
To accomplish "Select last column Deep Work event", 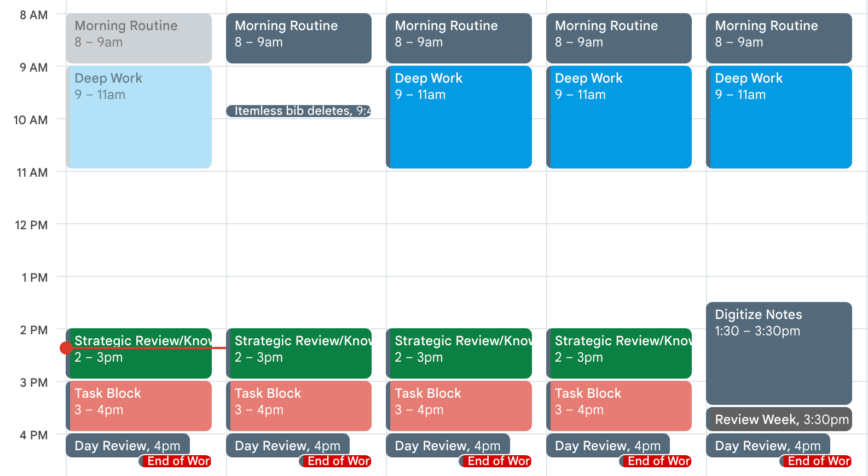I will 779,117.
